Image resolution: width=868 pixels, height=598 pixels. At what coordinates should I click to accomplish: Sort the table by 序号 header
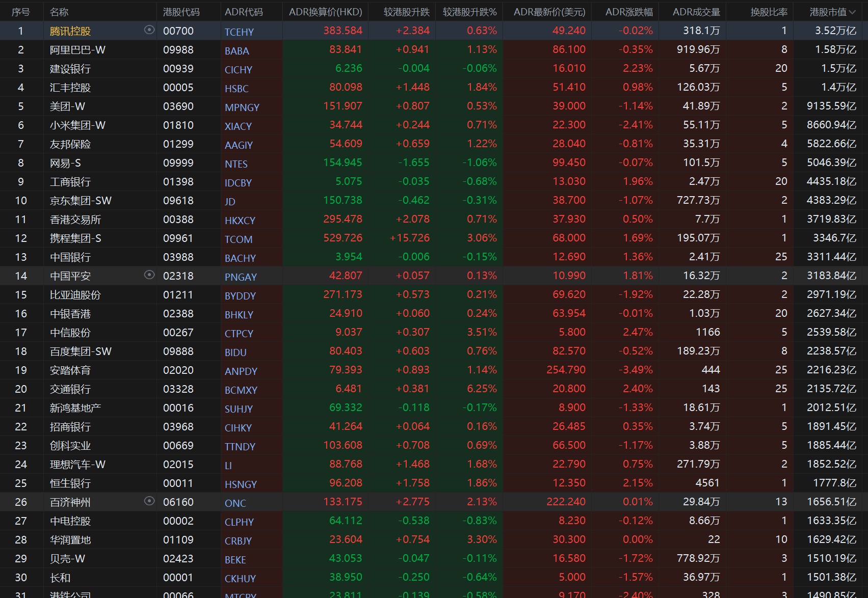pos(21,12)
